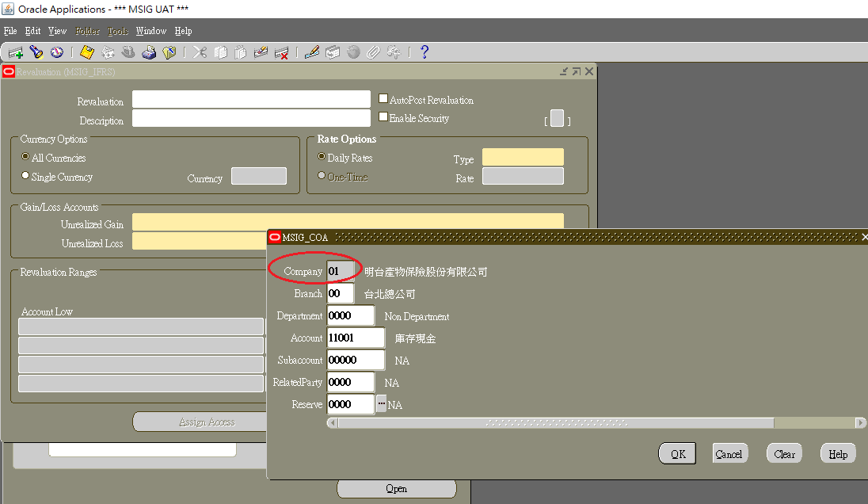Click the Reserve field containing 0000
This screenshot has width=868, height=504.
click(x=351, y=404)
